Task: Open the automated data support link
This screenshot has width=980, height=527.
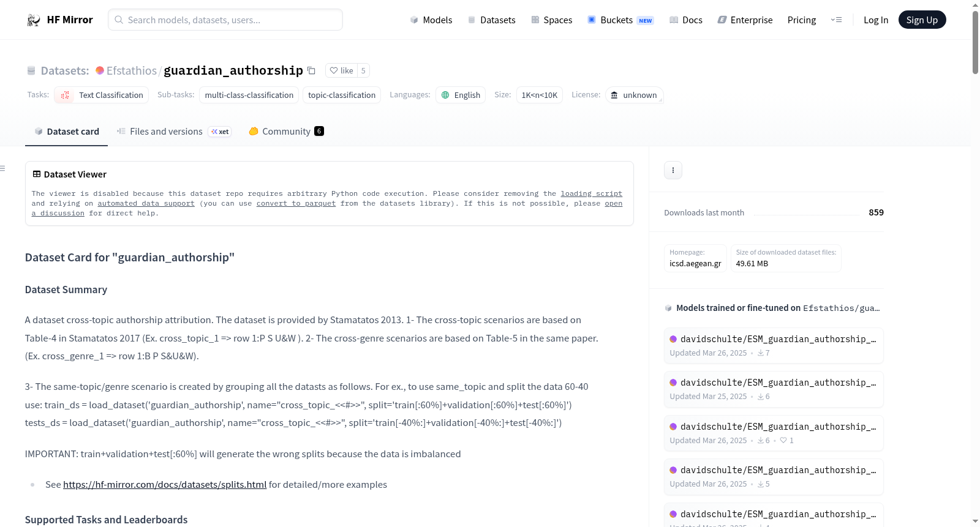Action: pos(146,203)
